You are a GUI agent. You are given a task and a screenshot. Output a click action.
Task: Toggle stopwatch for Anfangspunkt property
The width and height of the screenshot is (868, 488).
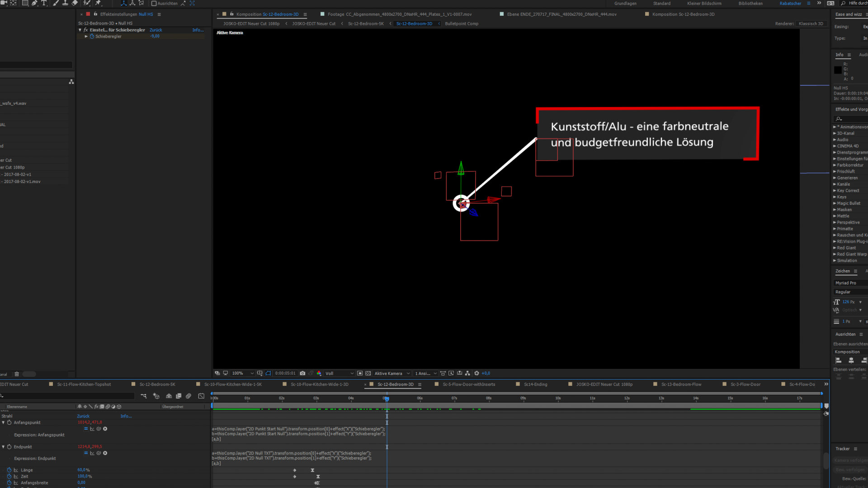pyautogui.click(x=9, y=422)
